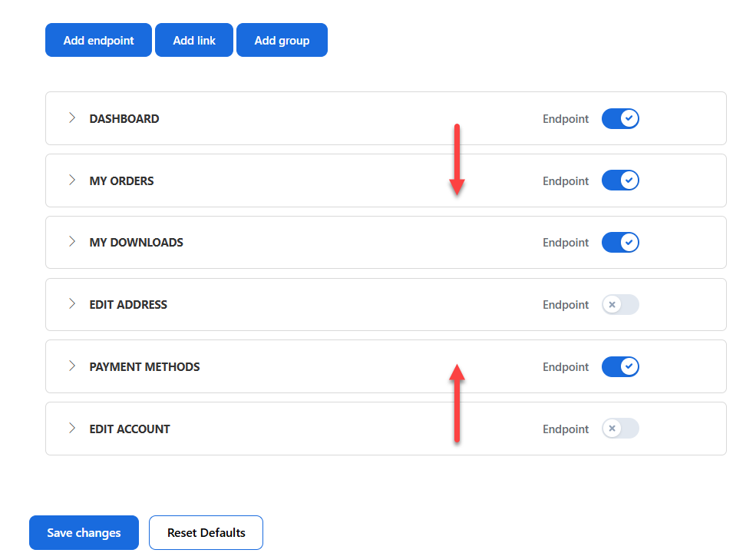Expand the PAYMENT METHODS endpoint row
Screen dimensions: 756x553
pyautogui.click(x=71, y=366)
